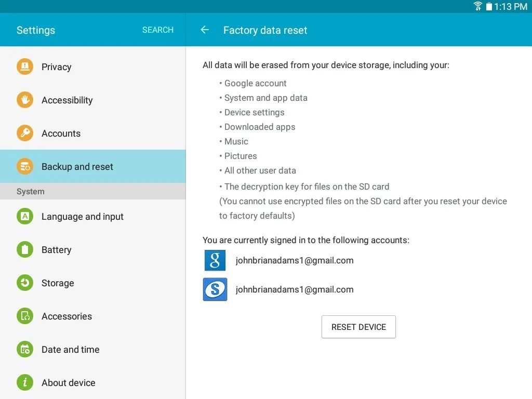Tap the battery status bar icon
The width and height of the screenshot is (532, 399).
point(488,6)
